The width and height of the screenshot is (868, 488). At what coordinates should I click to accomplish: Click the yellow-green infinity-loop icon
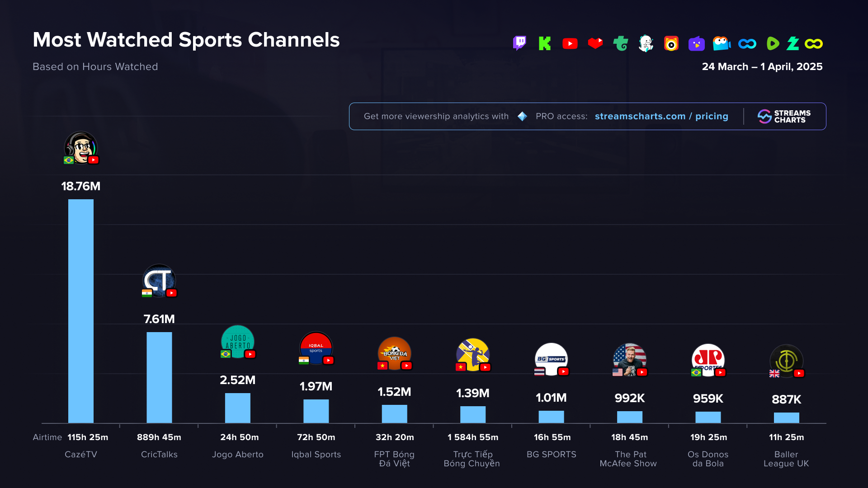(814, 43)
